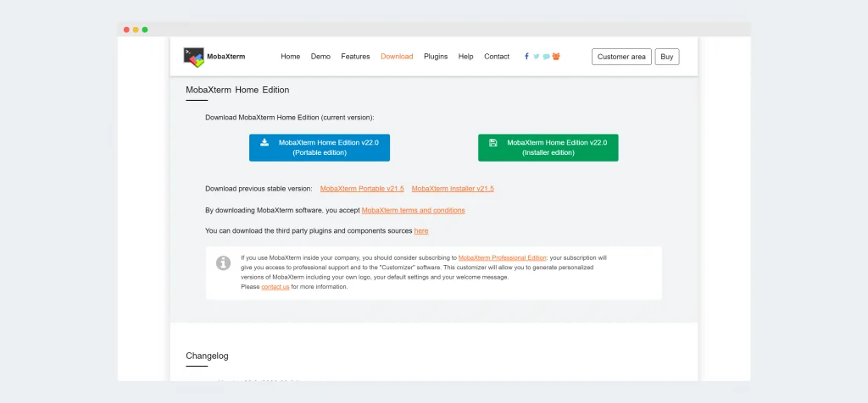Open MobaXterm terms and conditions link
Image resolution: width=868 pixels, height=403 pixels.
(413, 210)
